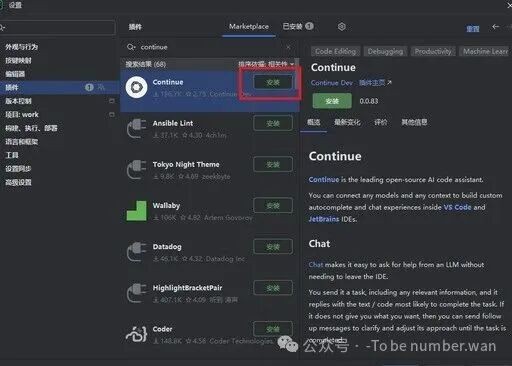
Task: Click the green install button in details pane
Action: pos(332,101)
